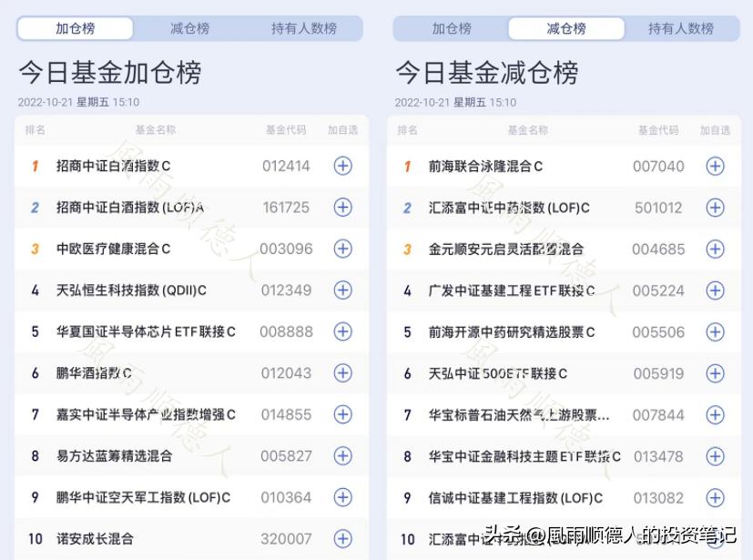Add 华夏国证半导体芯片ETF联接C to watchlist
Viewport: 753px width, 560px height.
[343, 331]
